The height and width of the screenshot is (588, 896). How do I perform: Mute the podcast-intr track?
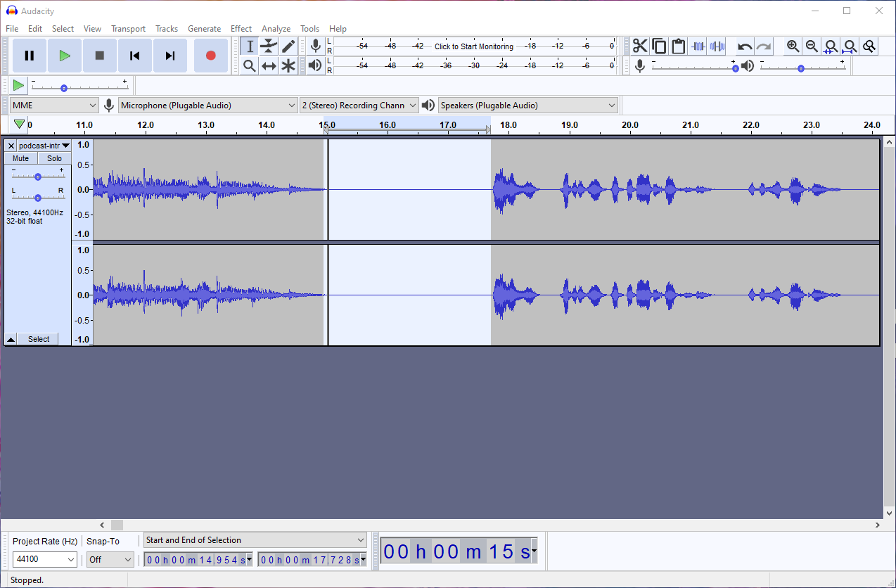pos(21,158)
